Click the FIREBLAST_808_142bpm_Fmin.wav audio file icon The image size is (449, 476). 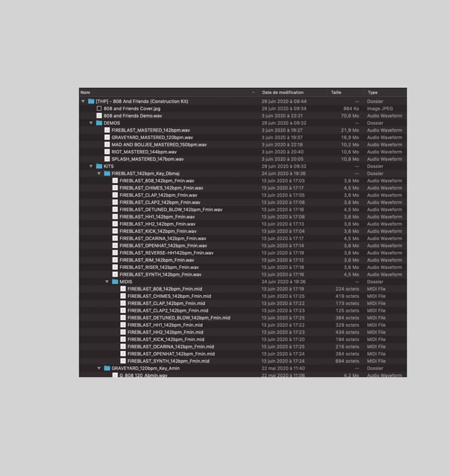pyautogui.click(x=115, y=181)
